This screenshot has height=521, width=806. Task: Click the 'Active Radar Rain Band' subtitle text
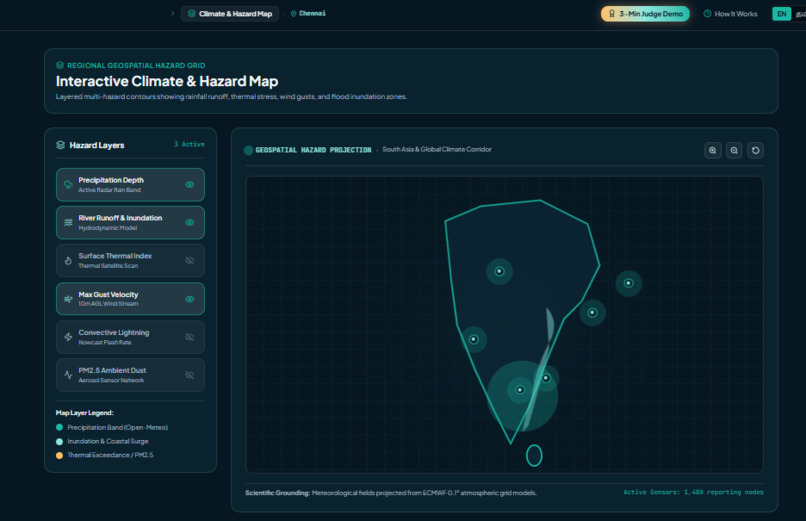(x=109, y=190)
